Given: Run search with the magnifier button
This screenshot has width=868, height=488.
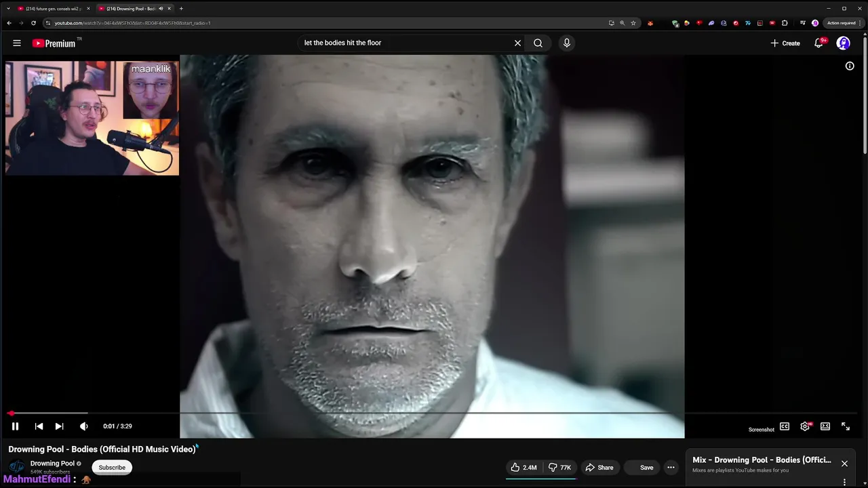Looking at the screenshot, I should pos(538,43).
